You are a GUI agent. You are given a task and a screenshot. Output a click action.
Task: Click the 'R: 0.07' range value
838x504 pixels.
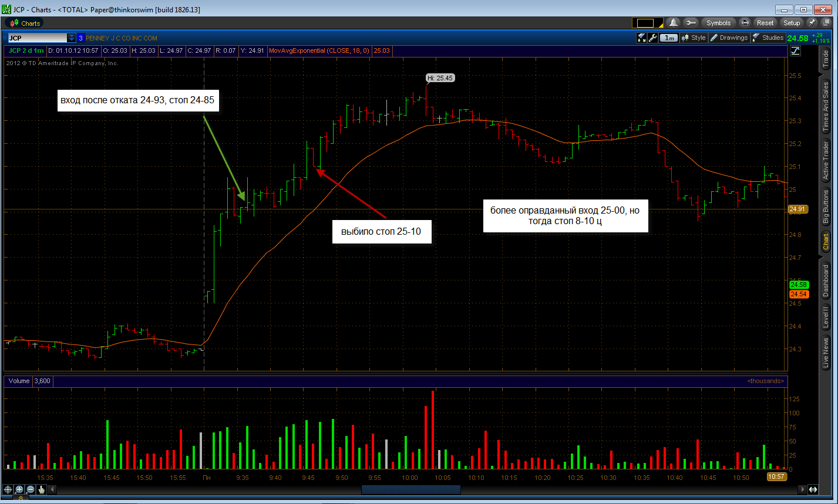click(x=226, y=50)
